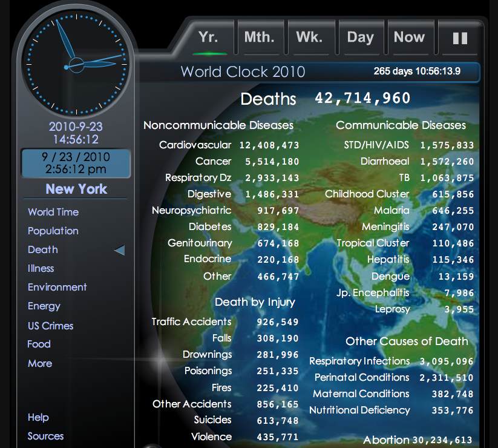
Task: Select the Death section link
Action: click(43, 250)
